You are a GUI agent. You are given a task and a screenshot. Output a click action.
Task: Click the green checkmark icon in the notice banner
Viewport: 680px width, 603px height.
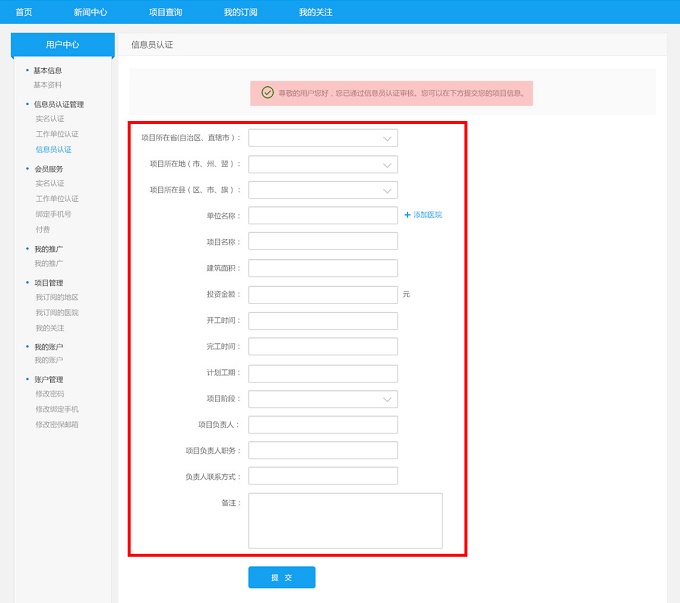pyautogui.click(x=267, y=92)
